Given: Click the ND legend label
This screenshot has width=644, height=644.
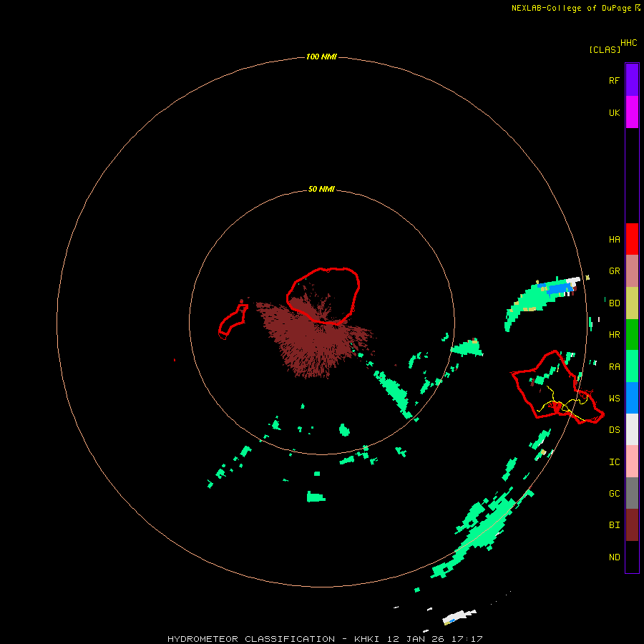Looking at the screenshot, I should 614,557.
